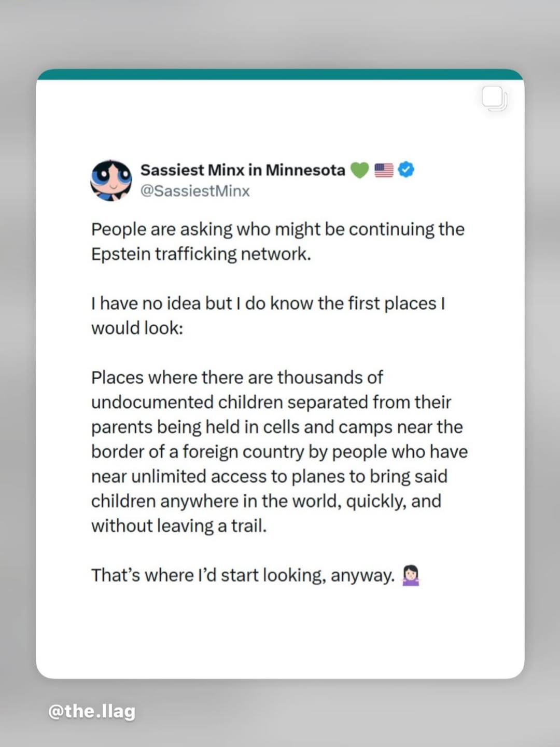Select the "People are asking" opening line
Screen dimensions: 560x747
click(x=277, y=229)
